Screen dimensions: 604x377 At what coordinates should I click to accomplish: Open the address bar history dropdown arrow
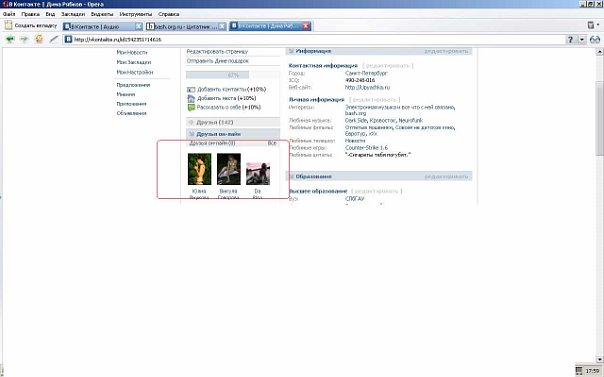pyautogui.click(x=582, y=40)
